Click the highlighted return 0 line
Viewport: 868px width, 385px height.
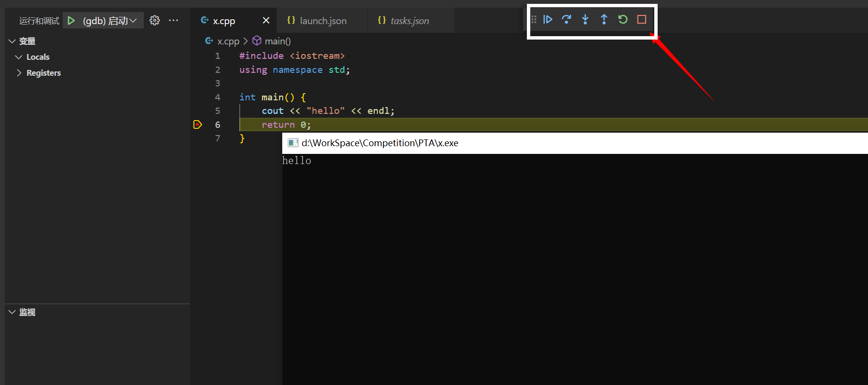coord(553,124)
